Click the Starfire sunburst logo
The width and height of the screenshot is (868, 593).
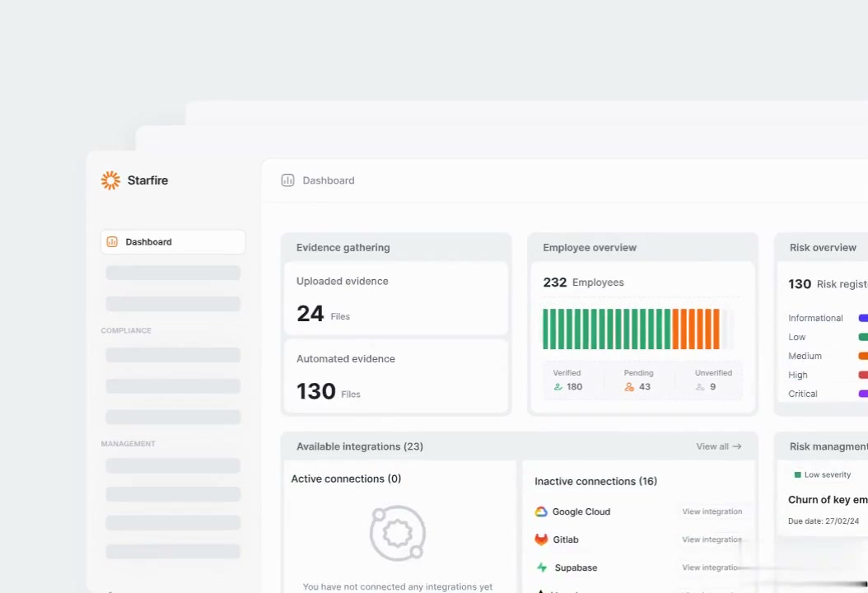(110, 180)
